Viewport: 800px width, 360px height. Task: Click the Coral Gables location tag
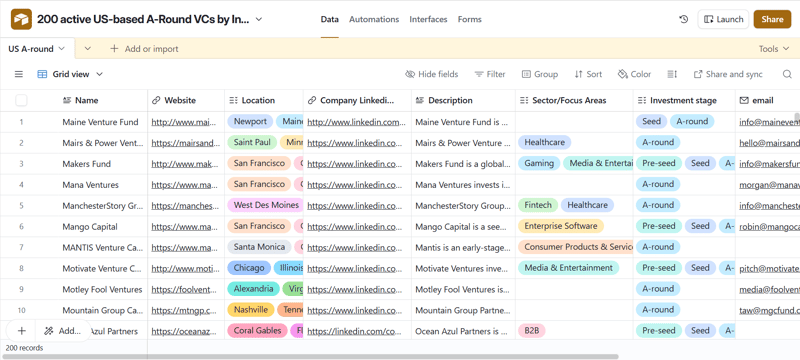coord(257,330)
